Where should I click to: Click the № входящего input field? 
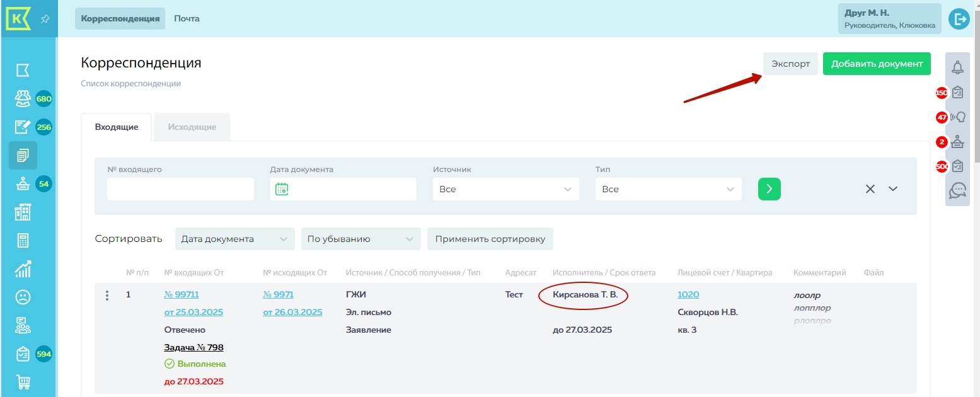(x=180, y=189)
